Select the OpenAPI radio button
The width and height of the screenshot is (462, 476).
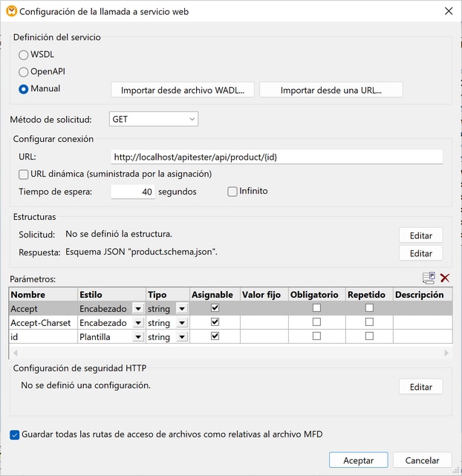(x=23, y=72)
